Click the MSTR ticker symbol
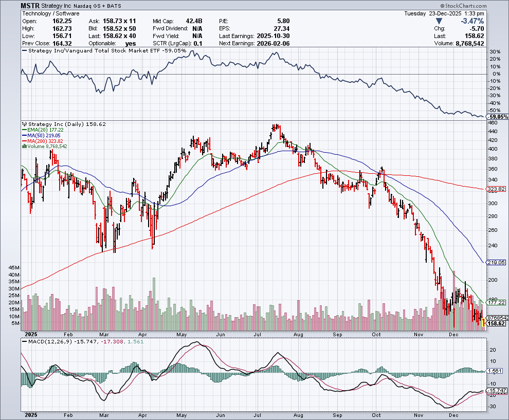Image resolution: width=509 pixels, height=420 pixels. 31,5
